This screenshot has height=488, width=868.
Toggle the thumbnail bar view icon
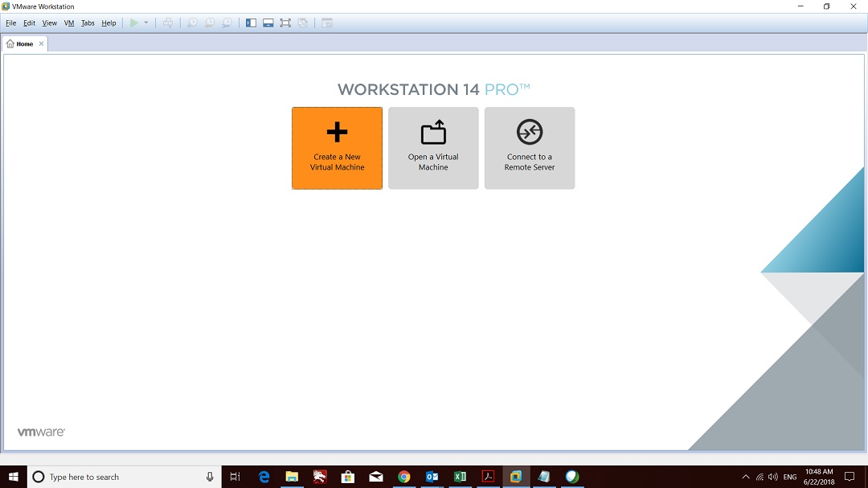pyautogui.click(x=268, y=23)
